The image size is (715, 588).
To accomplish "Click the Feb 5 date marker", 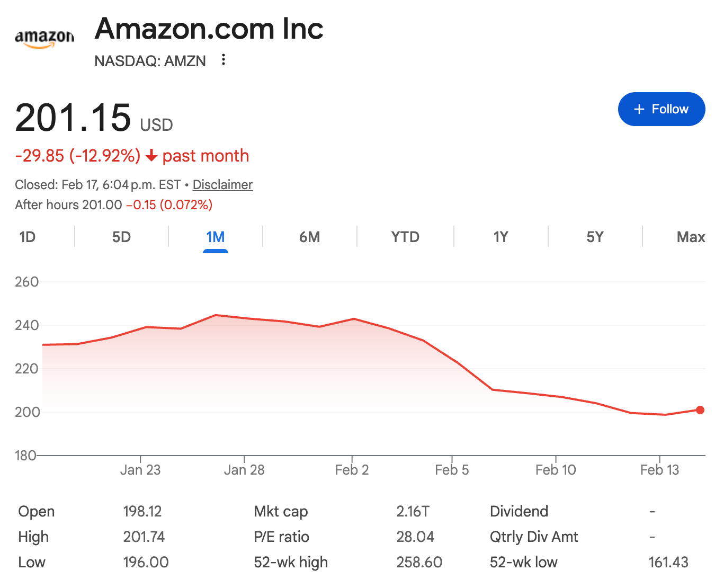I will (452, 469).
